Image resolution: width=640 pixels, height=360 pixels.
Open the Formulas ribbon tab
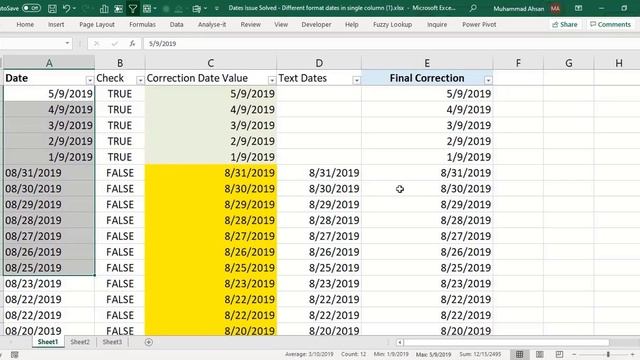tap(142, 24)
